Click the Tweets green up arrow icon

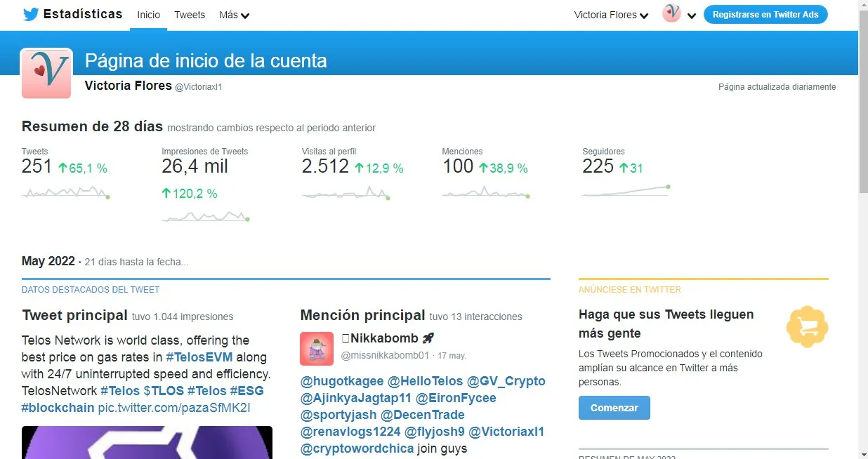point(62,168)
